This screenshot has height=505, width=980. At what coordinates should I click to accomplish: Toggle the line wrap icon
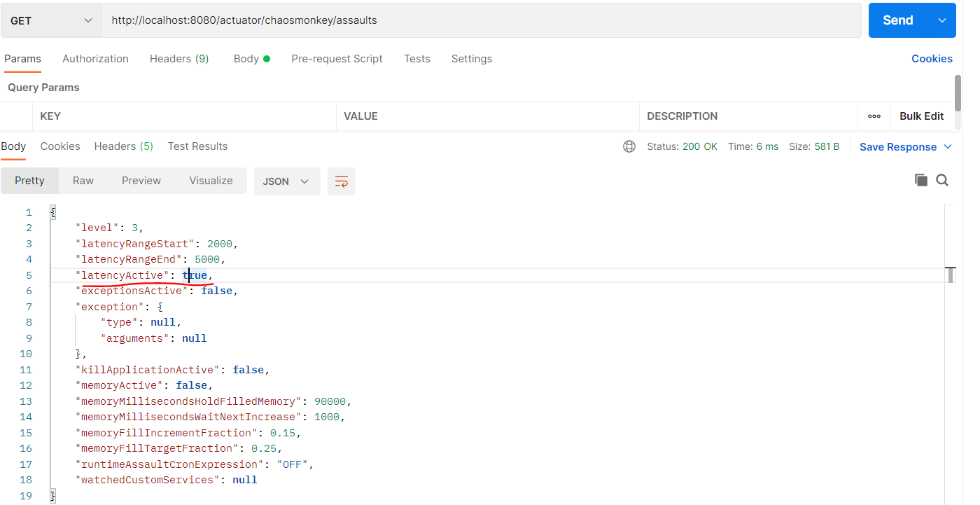[x=342, y=181]
